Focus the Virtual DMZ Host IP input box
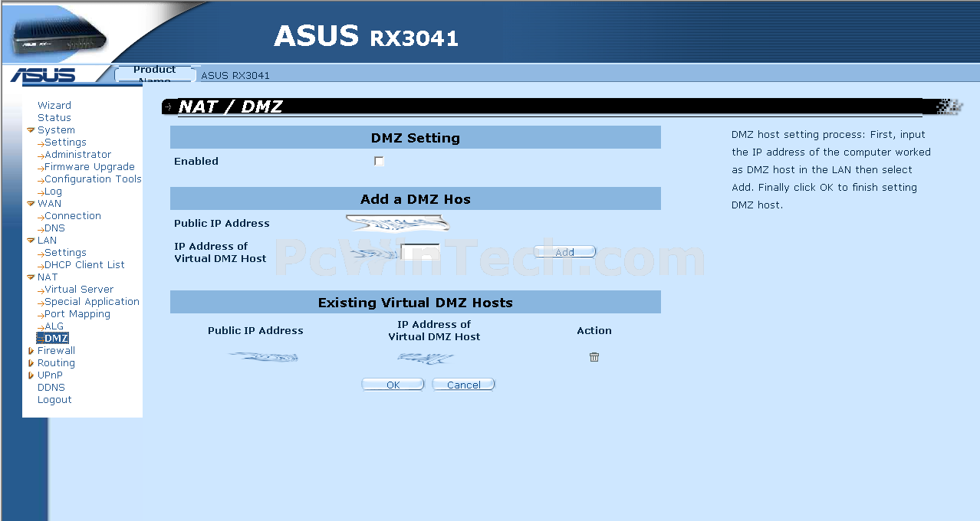This screenshot has height=521, width=980. [420, 251]
